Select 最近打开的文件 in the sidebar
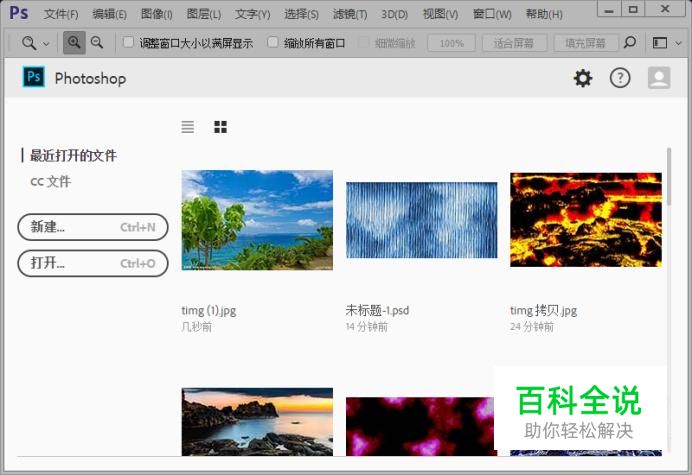Viewport: 692px width, 475px height. (73, 155)
